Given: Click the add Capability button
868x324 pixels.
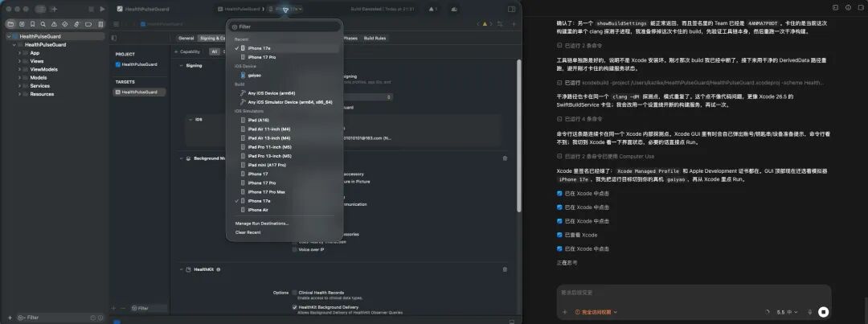Looking at the screenshot, I should (x=187, y=51).
